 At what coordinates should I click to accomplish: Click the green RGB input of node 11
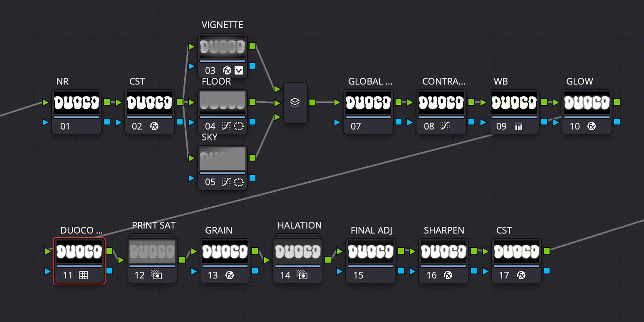48,251
